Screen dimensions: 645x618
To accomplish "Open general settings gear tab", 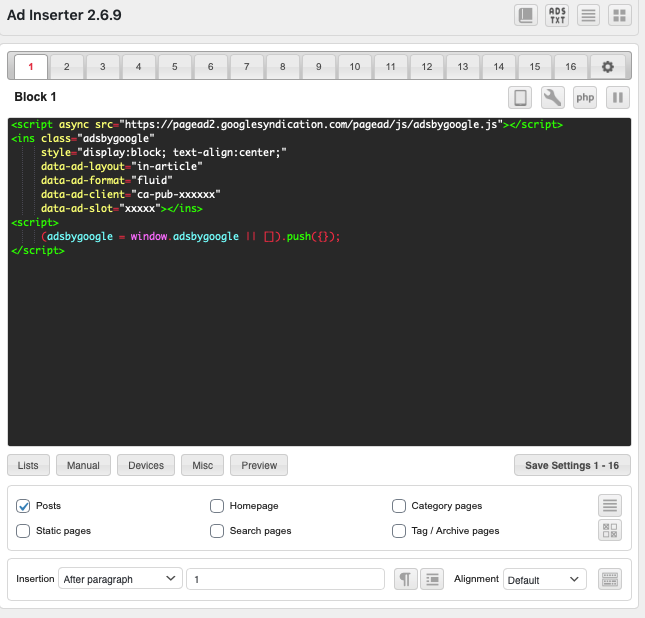I will (x=608, y=67).
